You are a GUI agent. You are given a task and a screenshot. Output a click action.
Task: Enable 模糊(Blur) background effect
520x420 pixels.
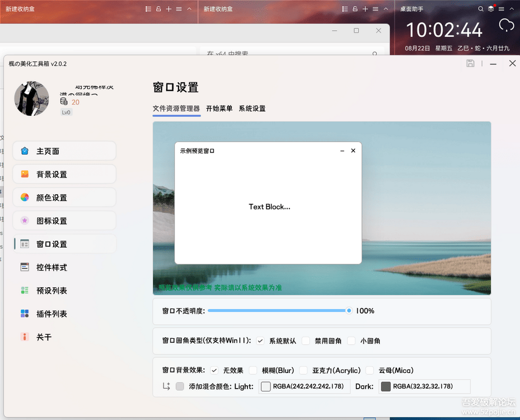click(x=253, y=370)
